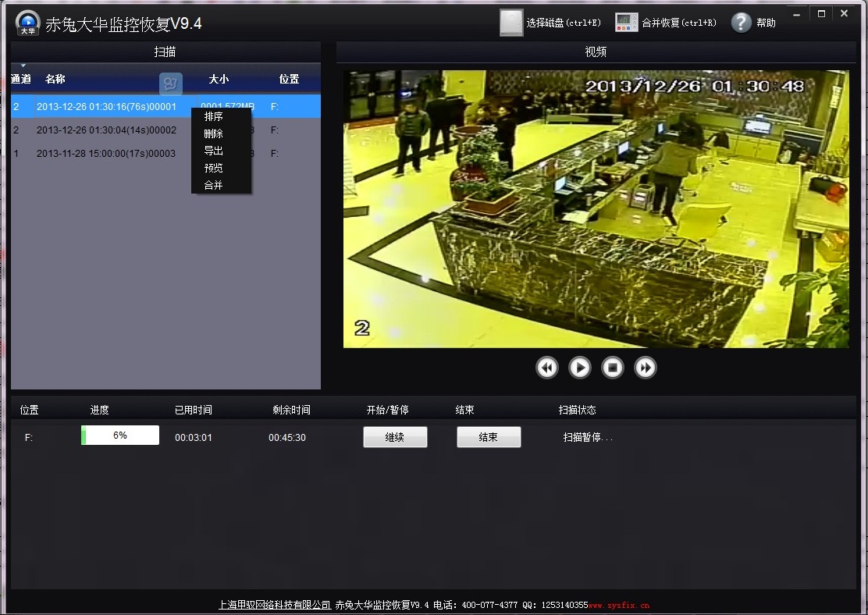Choose 导出 from the context menu
Viewport: 868px width, 615px height.
pos(214,151)
